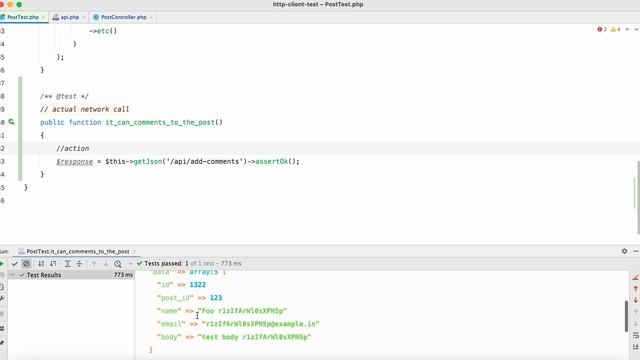This screenshot has height=360, width=640.
Task: Click the editor vertical scrollbar
Action: 637,198
